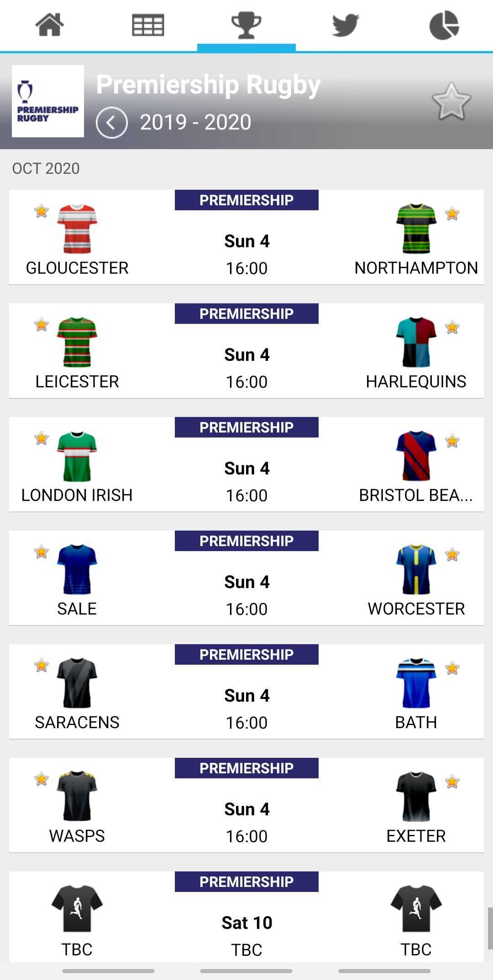Favorite Premiership Rugby with the large star
The image size is (493, 980).
coord(451,102)
